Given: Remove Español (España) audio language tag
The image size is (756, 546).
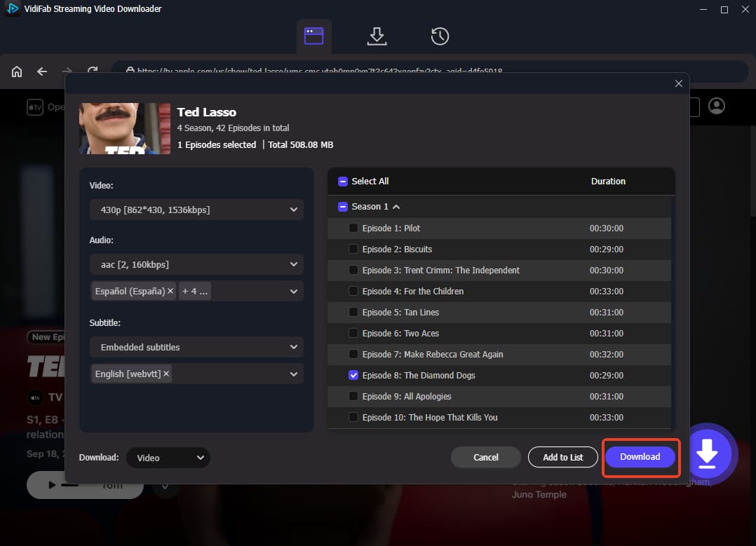Looking at the screenshot, I should tap(170, 291).
